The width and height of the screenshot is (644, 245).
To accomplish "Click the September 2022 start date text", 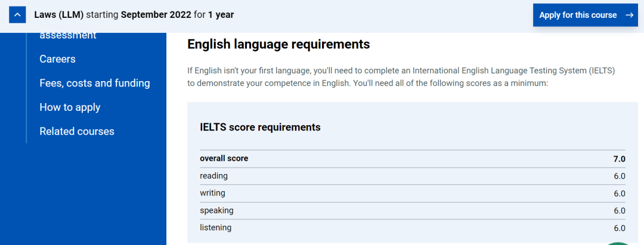I will click(156, 15).
